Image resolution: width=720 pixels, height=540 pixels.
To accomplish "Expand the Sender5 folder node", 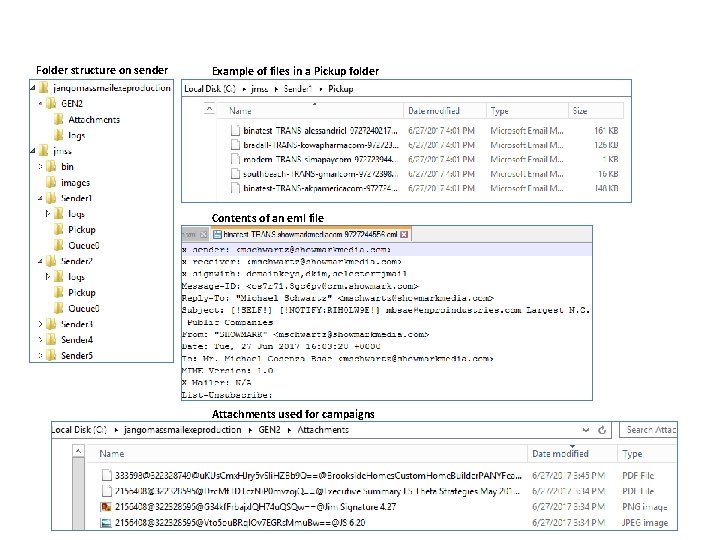I will coord(40,355).
